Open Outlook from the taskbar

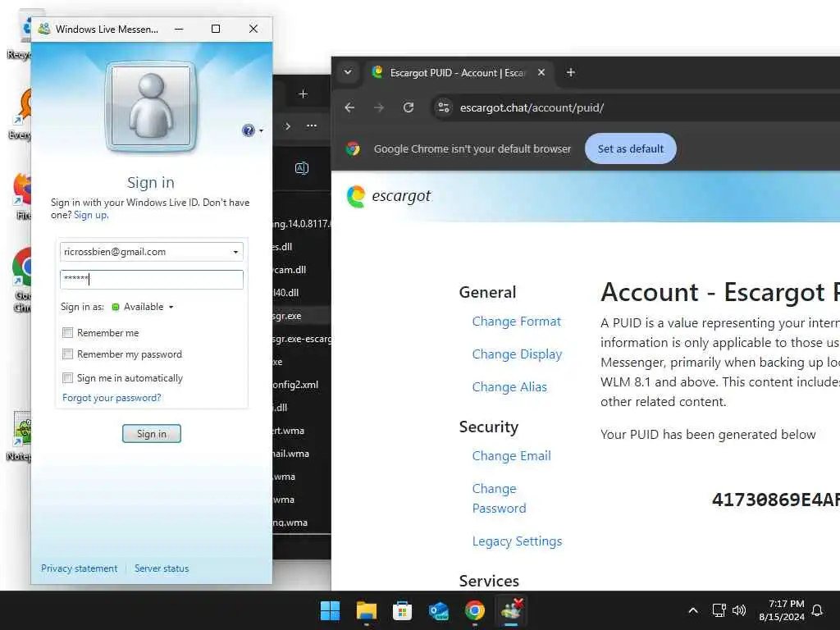pos(438,610)
